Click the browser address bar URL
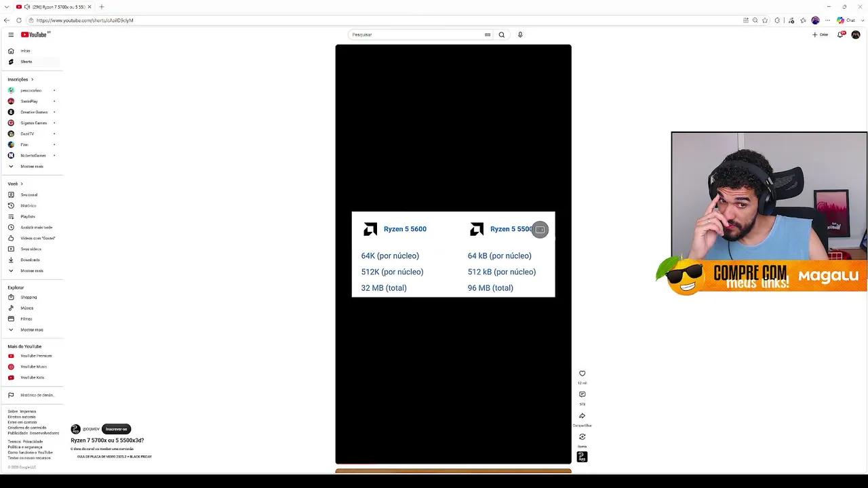Image resolution: width=868 pixels, height=488 pixels. pos(85,20)
